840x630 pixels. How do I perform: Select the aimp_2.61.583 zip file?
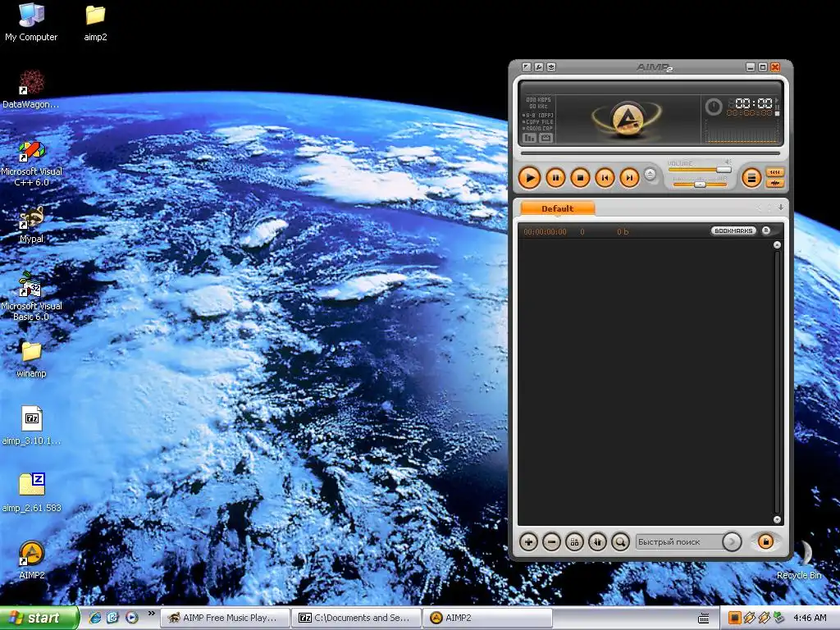point(31,493)
